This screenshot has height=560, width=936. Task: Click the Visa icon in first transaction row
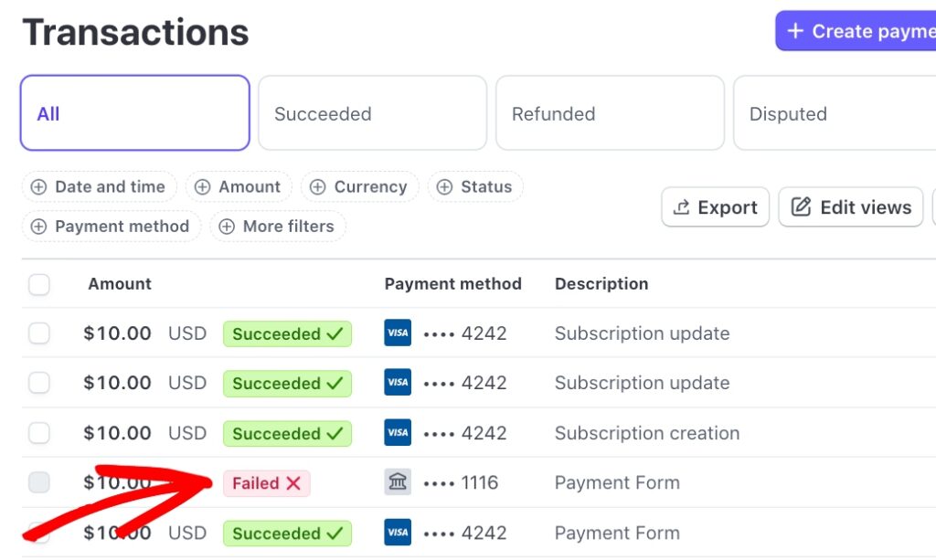[398, 333]
